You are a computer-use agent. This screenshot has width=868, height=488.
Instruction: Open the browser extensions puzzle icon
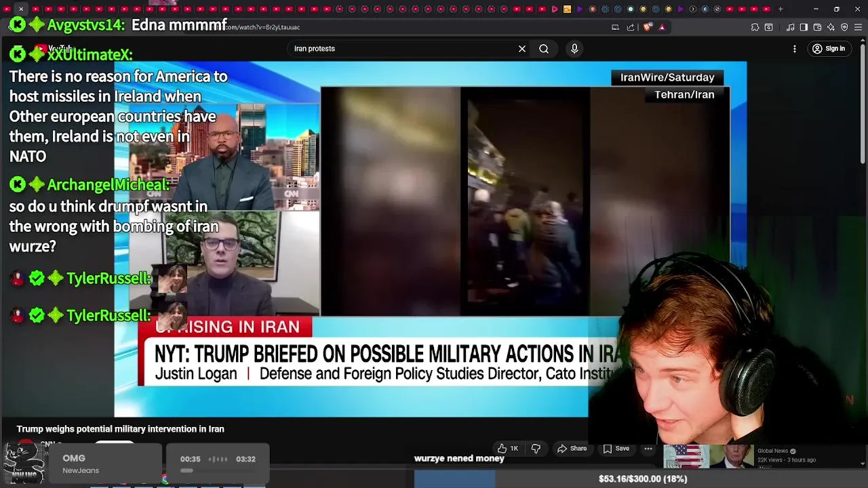tap(755, 27)
